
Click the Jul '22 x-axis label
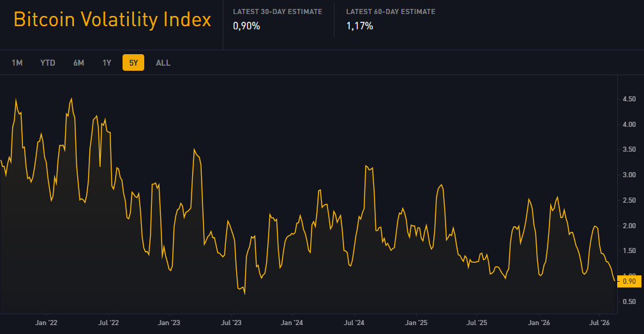click(109, 323)
